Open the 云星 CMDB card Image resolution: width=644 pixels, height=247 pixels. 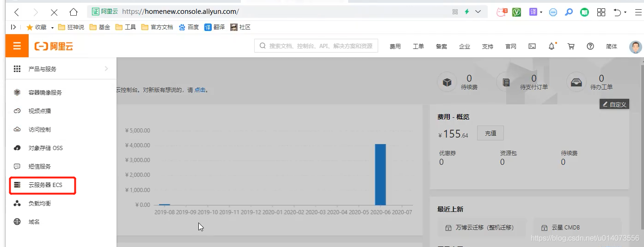click(x=578, y=227)
